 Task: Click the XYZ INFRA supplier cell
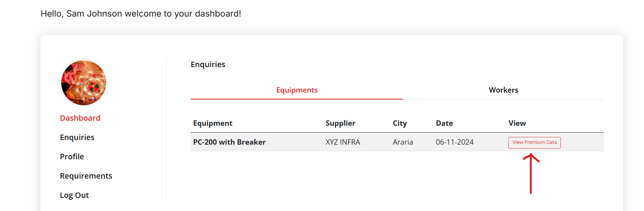pos(342,142)
